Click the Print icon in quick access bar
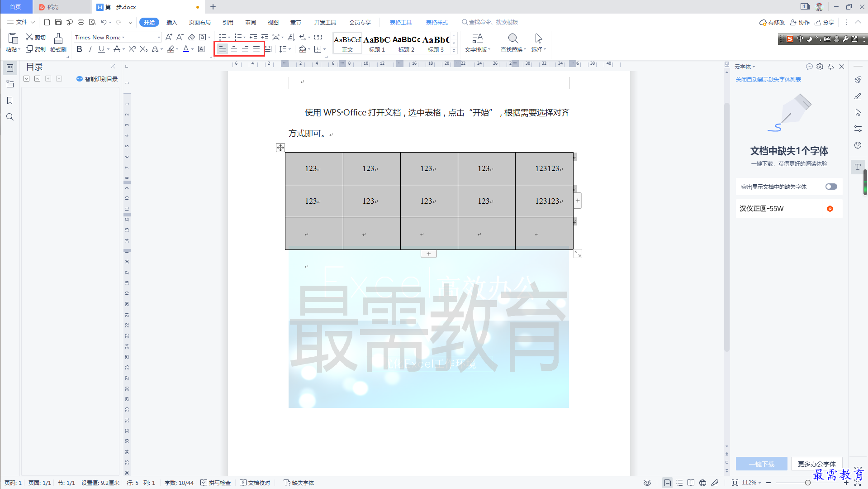The width and height of the screenshot is (868, 489). (x=81, y=22)
